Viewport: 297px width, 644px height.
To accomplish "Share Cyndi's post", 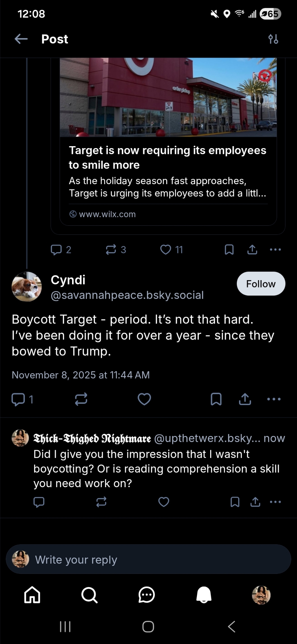I will 245,399.
